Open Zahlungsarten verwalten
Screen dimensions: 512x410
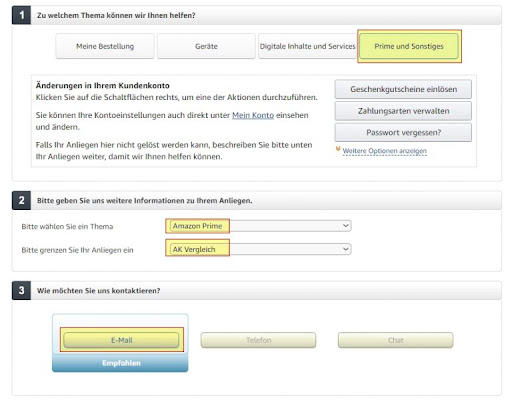click(x=403, y=111)
